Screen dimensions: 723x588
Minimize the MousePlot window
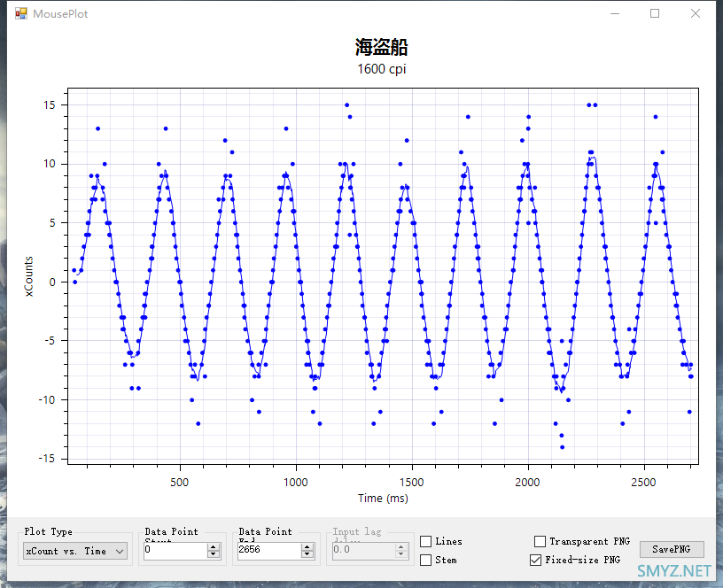pos(615,14)
